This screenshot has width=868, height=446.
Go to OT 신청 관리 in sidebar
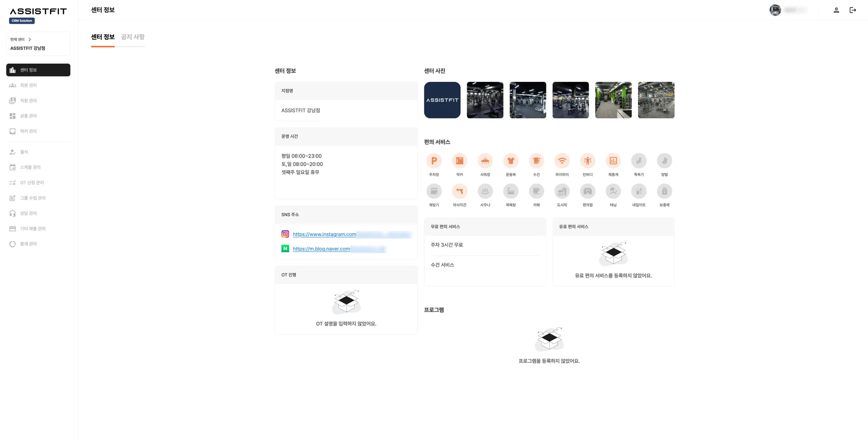[x=38, y=183]
